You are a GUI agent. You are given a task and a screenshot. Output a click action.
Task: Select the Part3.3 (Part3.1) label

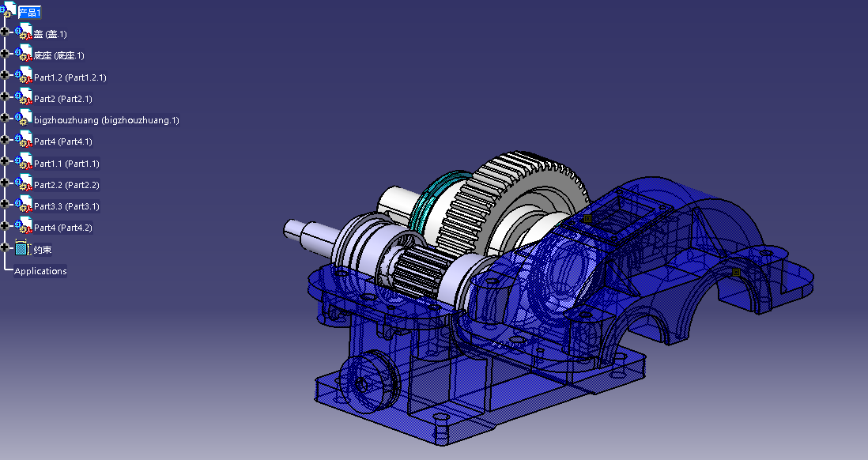click(x=67, y=206)
